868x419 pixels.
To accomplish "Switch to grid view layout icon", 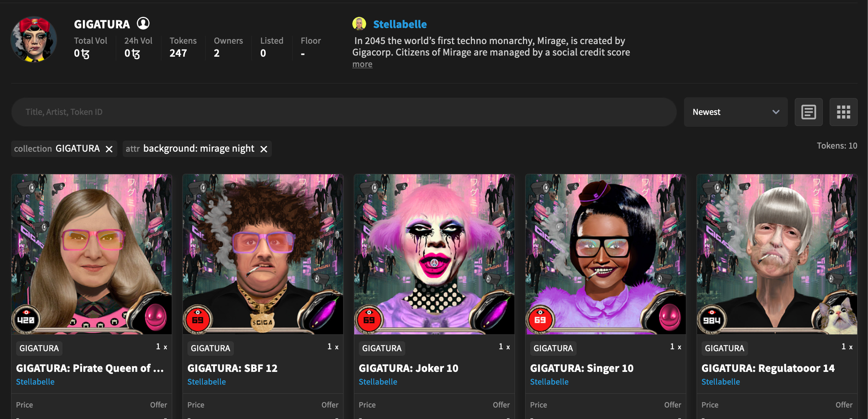I will click(843, 112).
